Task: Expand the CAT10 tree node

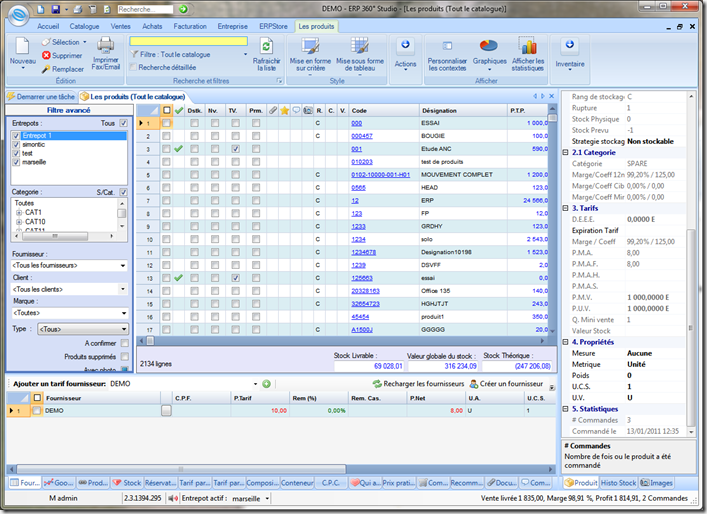Action: click(19, 222)
